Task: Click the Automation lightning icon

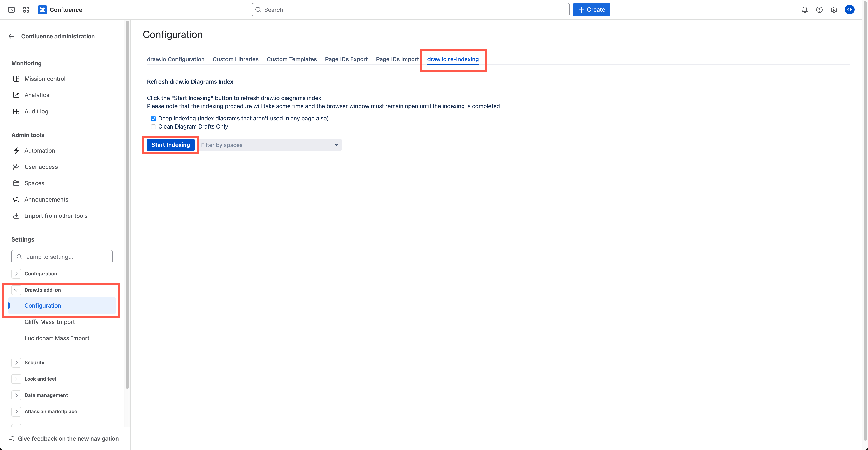Action: click(x=17, y=150)
